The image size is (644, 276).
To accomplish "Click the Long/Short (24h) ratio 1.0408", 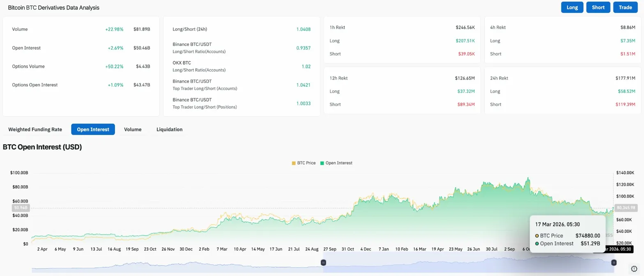I will tap(303, 30).
